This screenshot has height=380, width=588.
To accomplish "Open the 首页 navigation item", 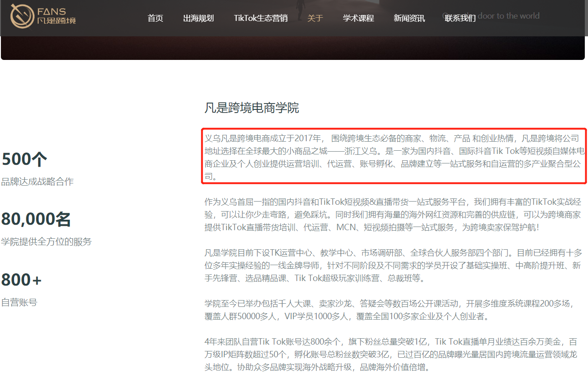I will [x=155, y=18].
